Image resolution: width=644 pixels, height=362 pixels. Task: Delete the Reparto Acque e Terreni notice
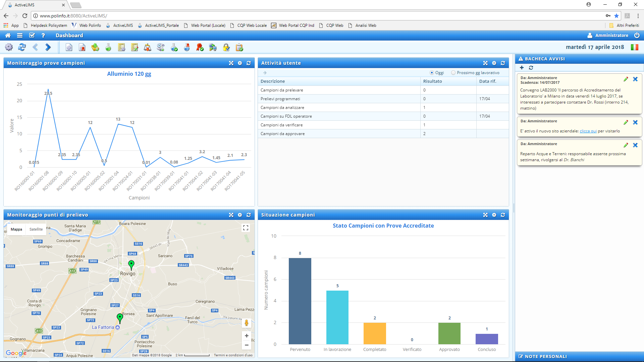pyautogui.click(x=635, y=145)
